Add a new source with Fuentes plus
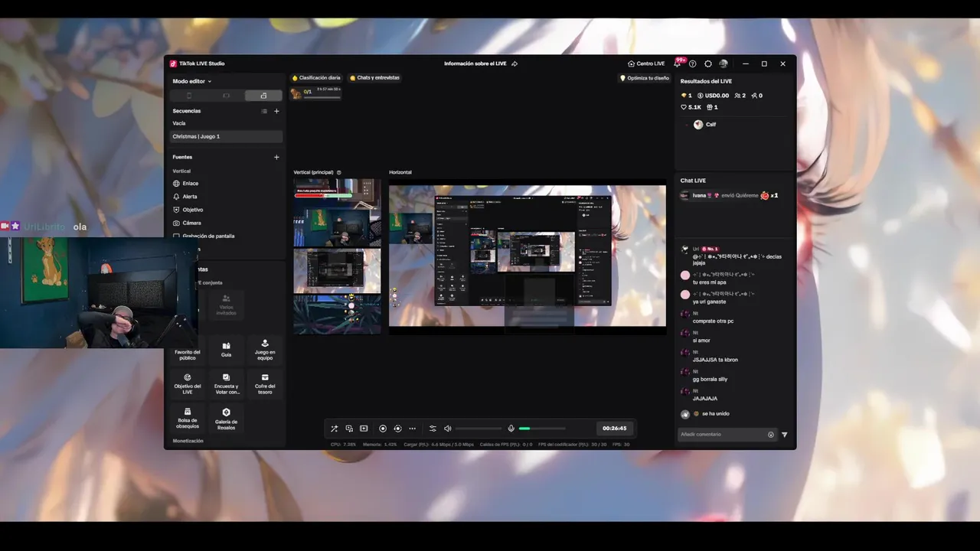Screen dimensions: 980x551 (276, 157)
